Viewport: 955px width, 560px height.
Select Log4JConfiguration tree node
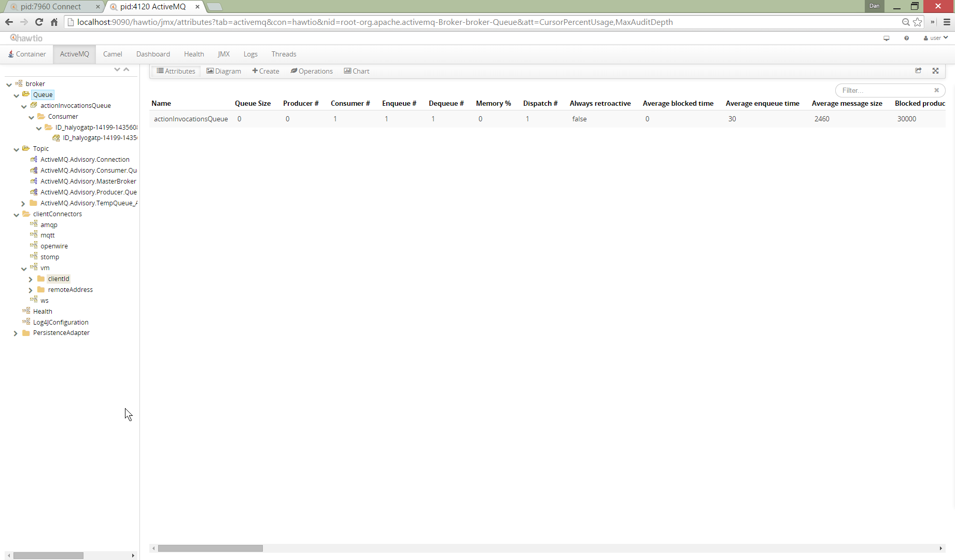(61, 322)
